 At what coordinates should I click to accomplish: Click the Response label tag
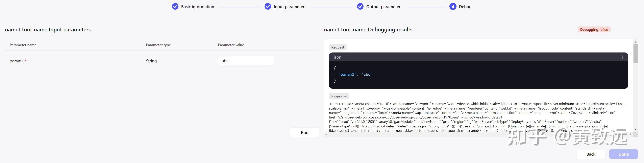[x=339, y=96]
